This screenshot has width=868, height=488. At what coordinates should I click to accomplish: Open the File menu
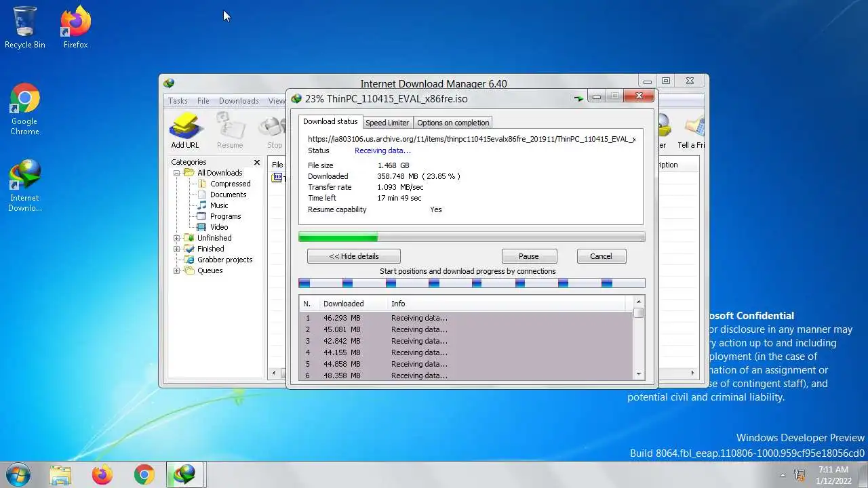coord(203,101)
